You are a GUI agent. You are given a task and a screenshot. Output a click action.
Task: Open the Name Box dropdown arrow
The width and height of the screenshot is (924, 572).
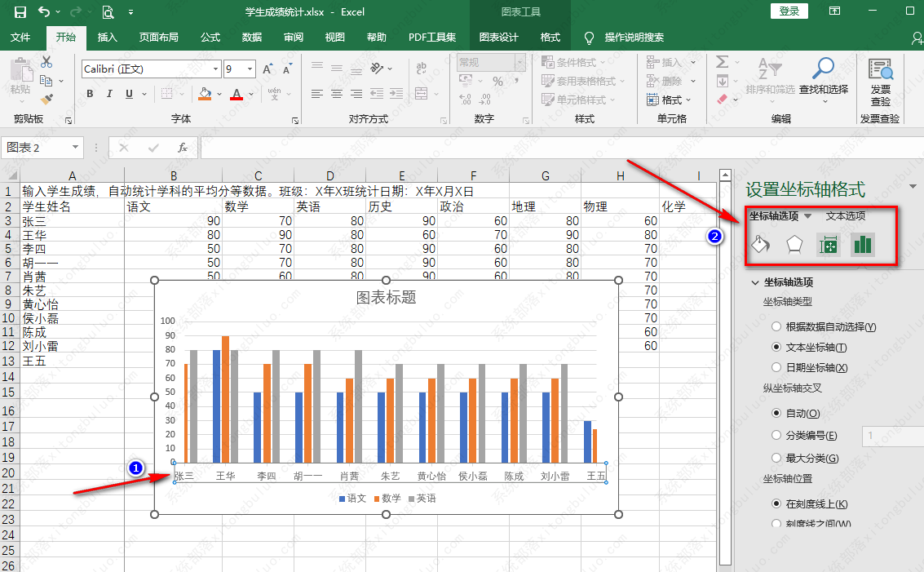tap(75, 147)
